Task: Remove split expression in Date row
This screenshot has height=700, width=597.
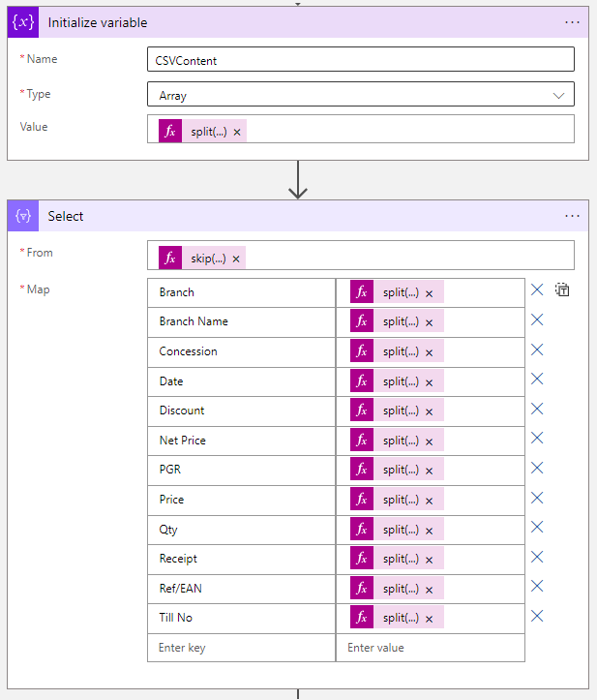Action: 429,381
